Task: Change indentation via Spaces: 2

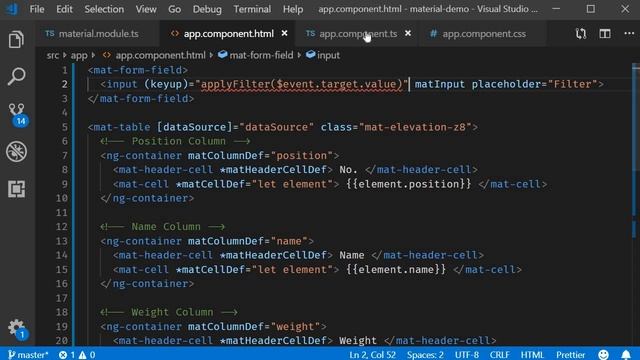Action: (425, 355)
